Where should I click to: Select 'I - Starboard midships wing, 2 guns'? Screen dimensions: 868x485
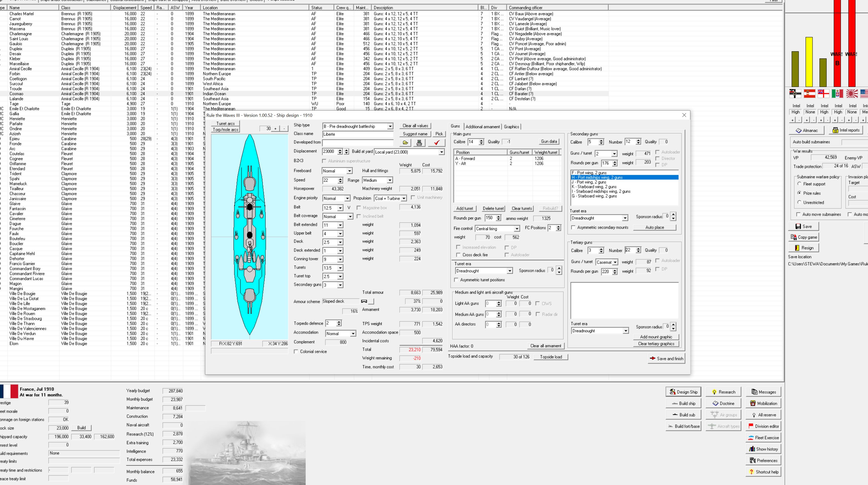pyautogui.click(x=624, y=191)
